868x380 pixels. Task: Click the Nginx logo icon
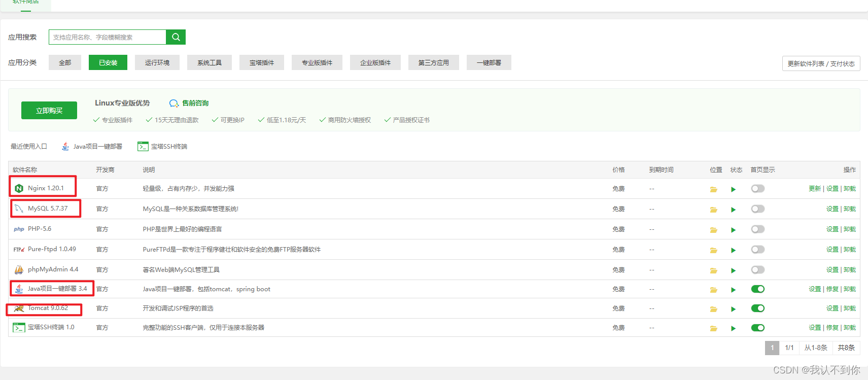[x=19, y=188]
